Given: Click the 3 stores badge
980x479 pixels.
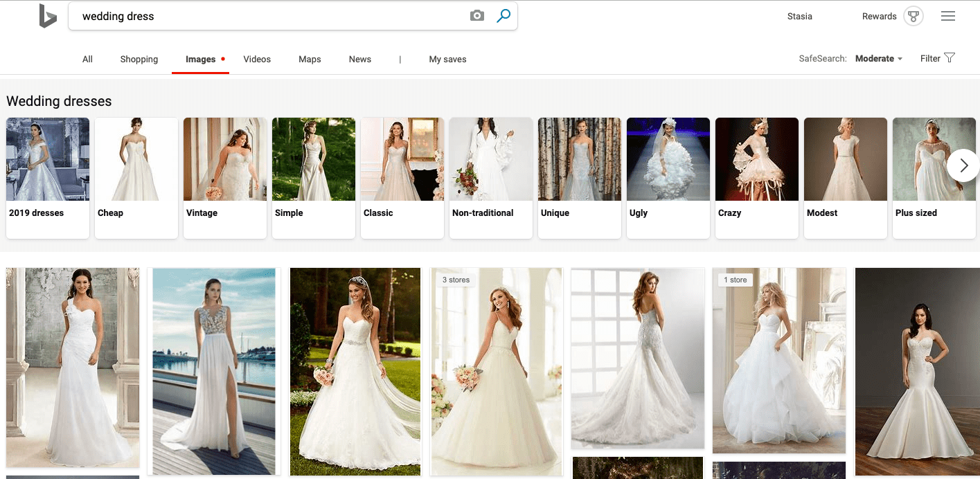Looking at the screenshot, I should [456, 280].
